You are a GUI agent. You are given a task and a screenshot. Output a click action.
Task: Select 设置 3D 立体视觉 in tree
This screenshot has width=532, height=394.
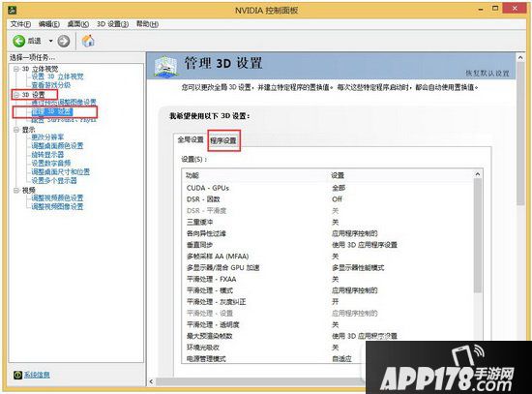tap(57, 76)
